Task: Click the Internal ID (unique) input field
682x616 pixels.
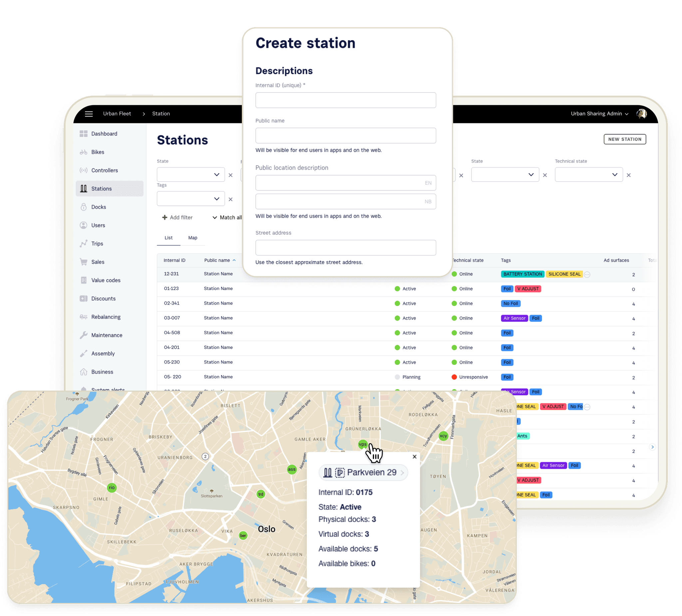Action: 345,100
